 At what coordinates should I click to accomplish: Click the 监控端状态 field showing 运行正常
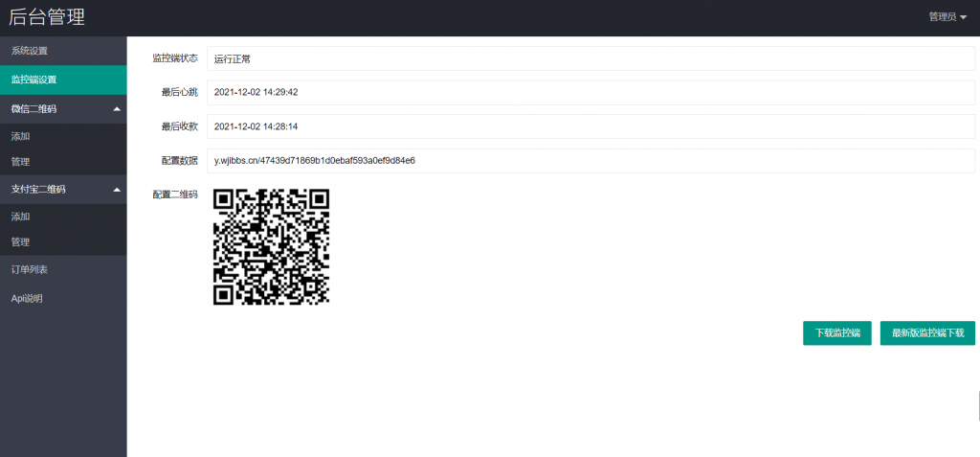[x=590, y=58]
